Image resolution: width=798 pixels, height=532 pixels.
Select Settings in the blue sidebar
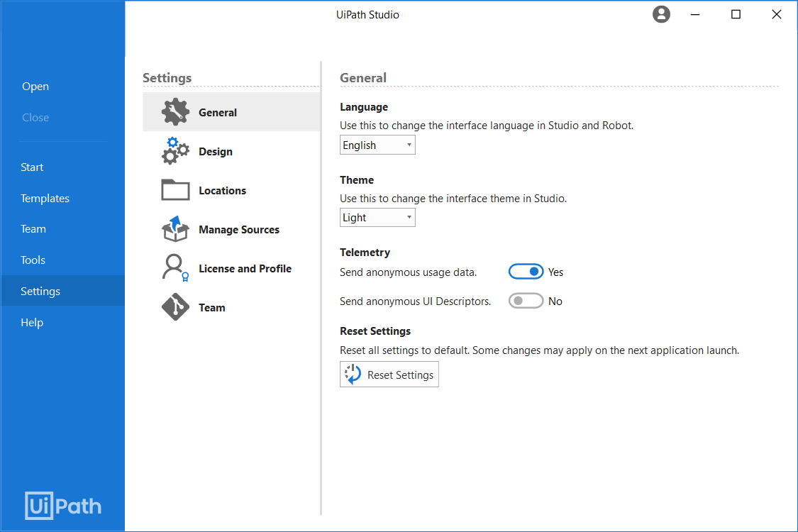point(62,292)
